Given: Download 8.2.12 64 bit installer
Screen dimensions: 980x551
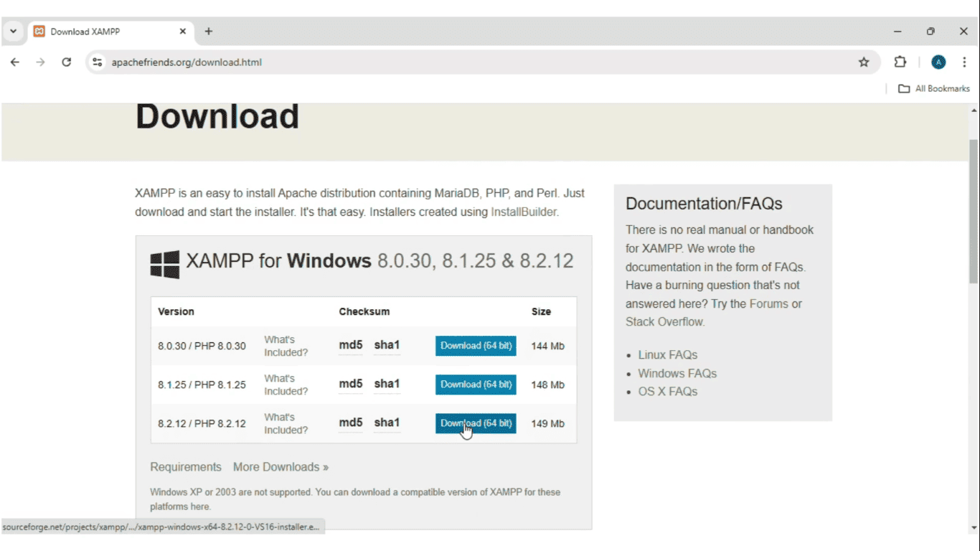Looking at the screenshot, I should pyautogui.click(x=476, y=423).
